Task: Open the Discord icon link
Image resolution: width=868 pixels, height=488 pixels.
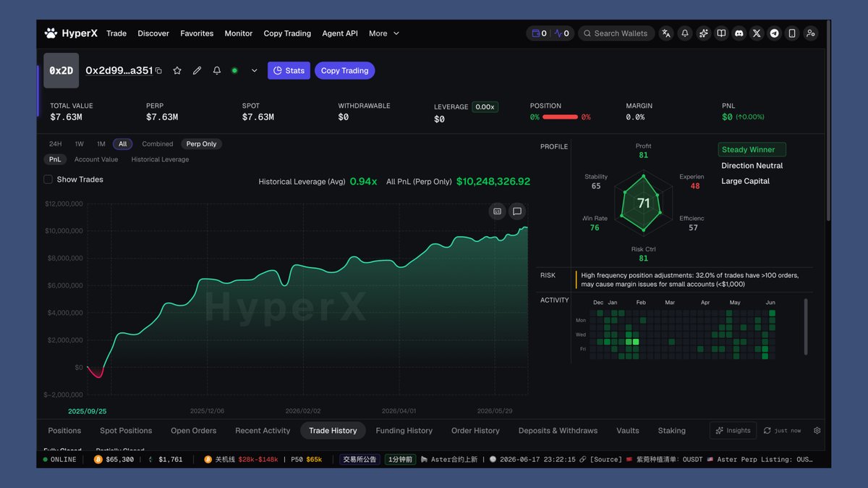Action: click(x=739, y=33)
